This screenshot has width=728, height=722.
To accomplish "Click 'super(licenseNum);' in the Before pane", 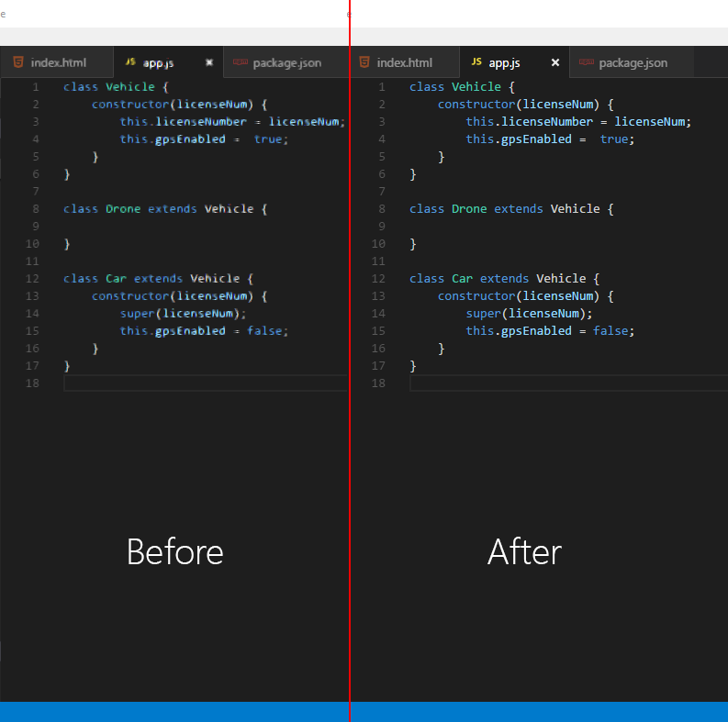I will 184,314.
